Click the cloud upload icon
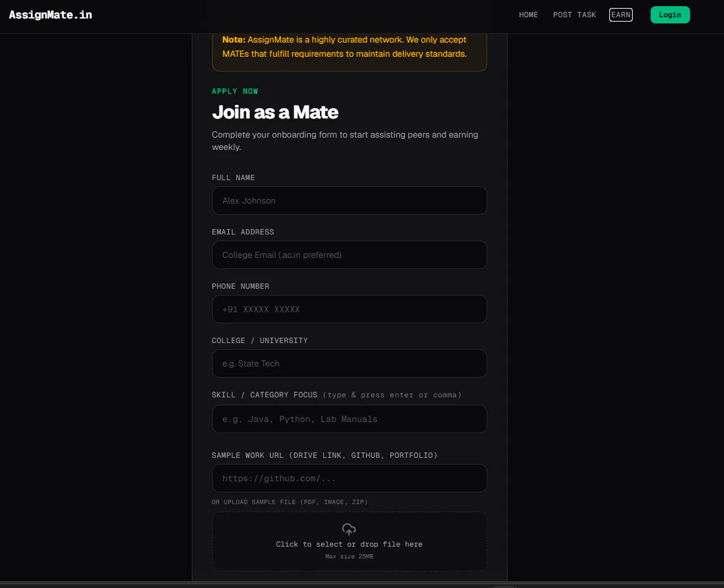This screenshot has width=724, height=588. (x=349, y=529)
